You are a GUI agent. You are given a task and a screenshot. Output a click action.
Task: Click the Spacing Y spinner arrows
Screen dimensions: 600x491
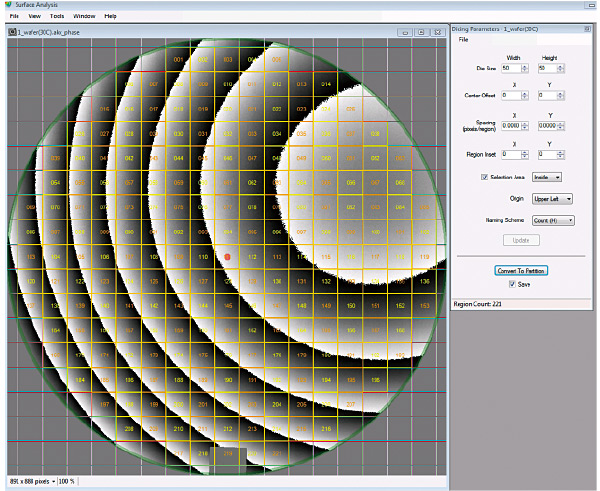click(561, 126)
